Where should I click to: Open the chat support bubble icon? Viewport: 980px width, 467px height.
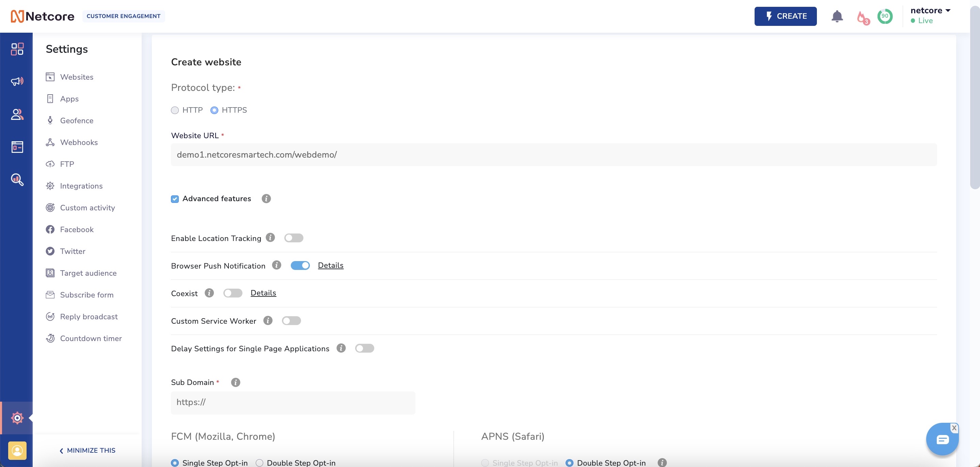[x=942, y=440]
